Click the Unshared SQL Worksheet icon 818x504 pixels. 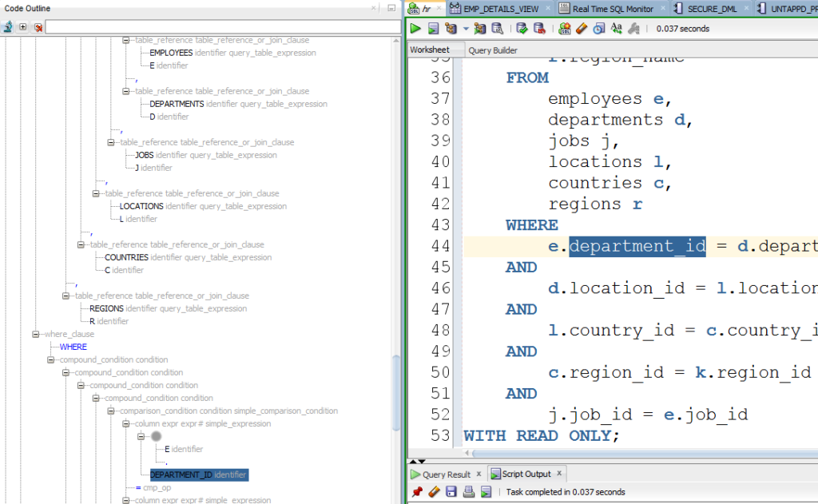click(x=564, y=29)
